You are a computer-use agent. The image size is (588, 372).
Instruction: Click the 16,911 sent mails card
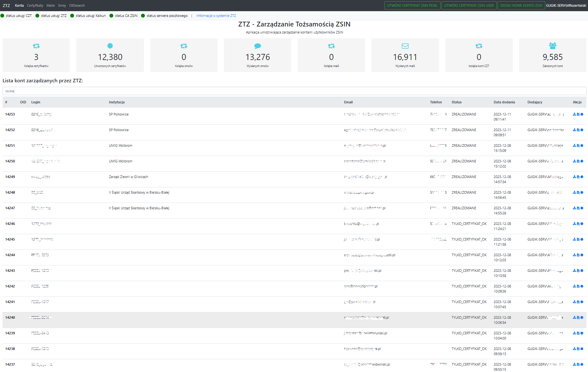pos(405,55)
